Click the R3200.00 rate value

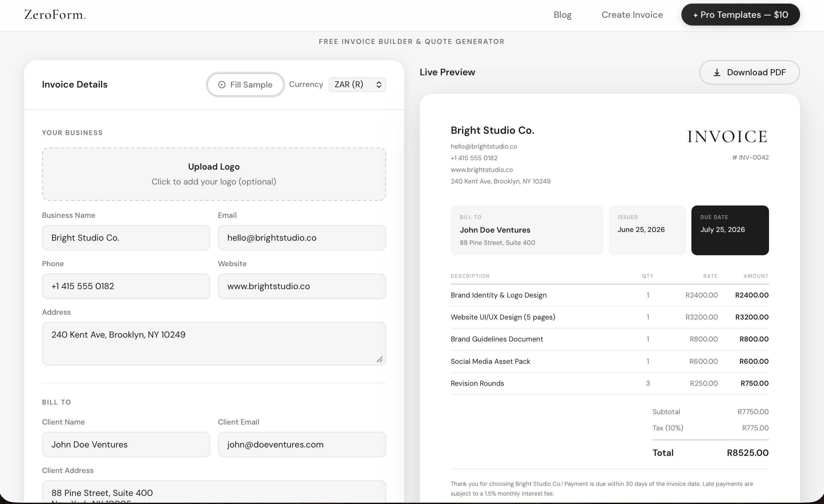click(701, 317)
